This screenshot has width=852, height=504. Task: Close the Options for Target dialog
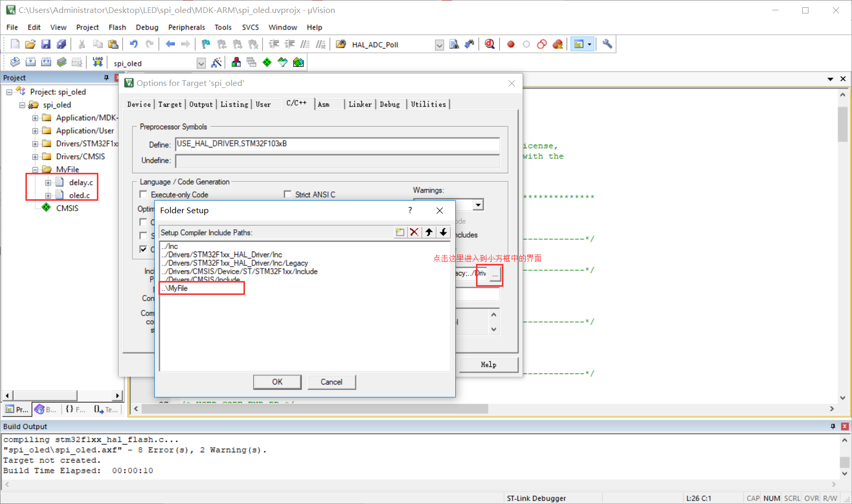[512, 83]
